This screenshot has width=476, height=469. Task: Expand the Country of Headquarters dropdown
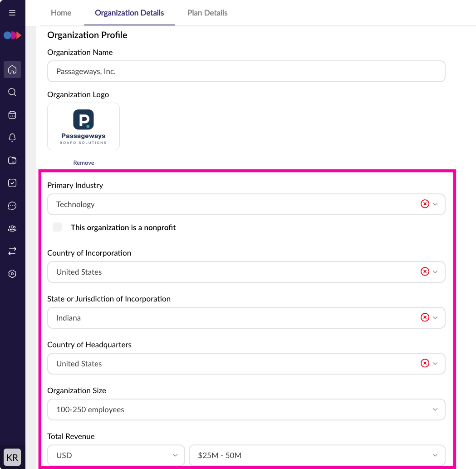coord(435,364)
